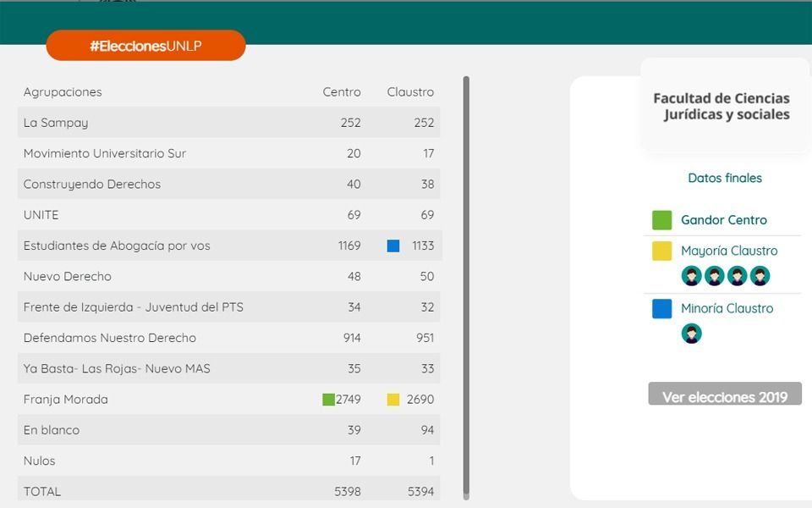
Task: Click the Mayoría Claustro legend label
Action: pos(729,251)
